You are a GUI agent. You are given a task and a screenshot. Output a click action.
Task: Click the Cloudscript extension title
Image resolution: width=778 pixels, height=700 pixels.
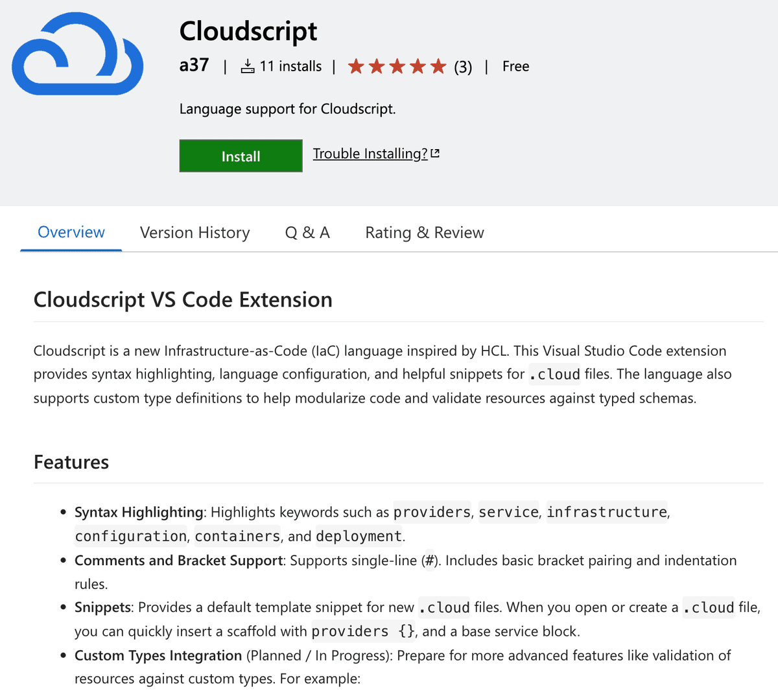tap(248, 31)
